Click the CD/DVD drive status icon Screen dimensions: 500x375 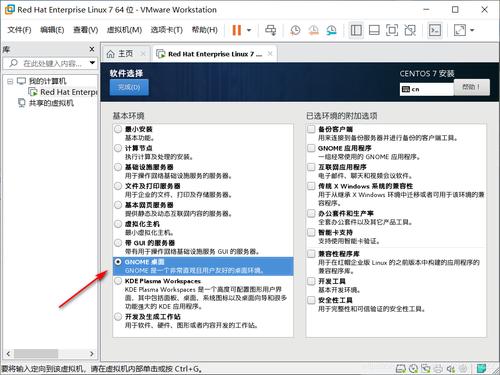click(413, 369)
